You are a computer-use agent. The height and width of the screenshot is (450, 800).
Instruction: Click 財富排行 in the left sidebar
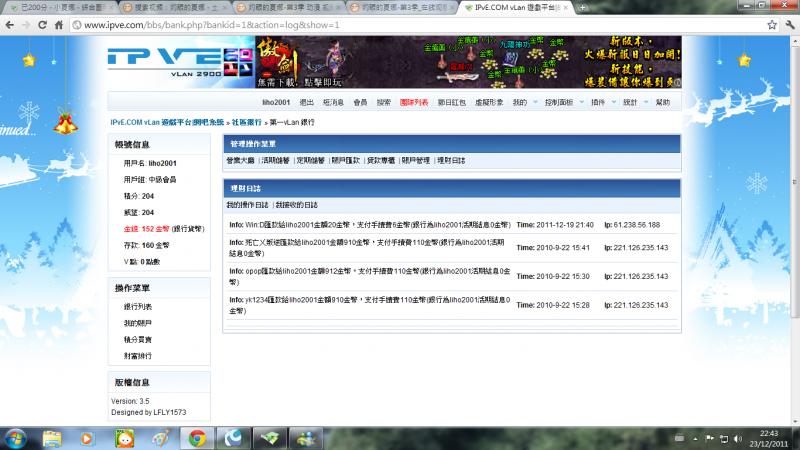coord(138,355)
